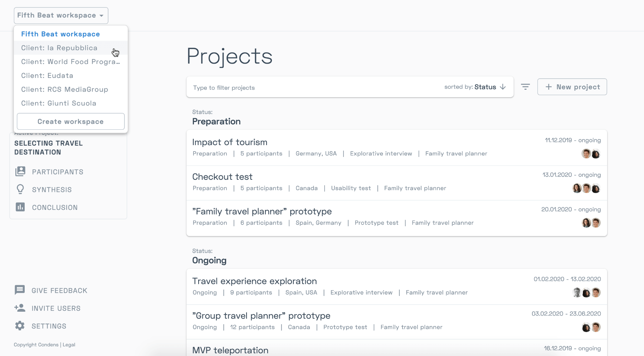644x356 pixels.
Task: Click the sort direction arrow beside Status
Action: point(503,87)
